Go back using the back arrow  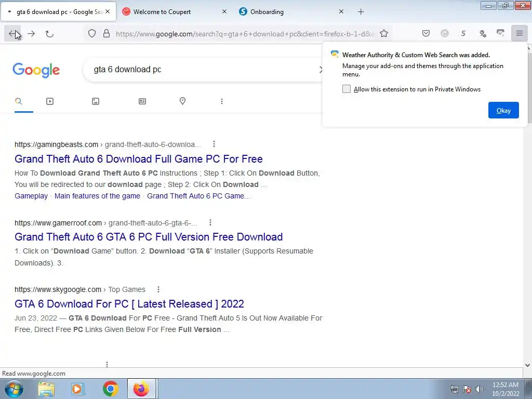coord(12,34)
